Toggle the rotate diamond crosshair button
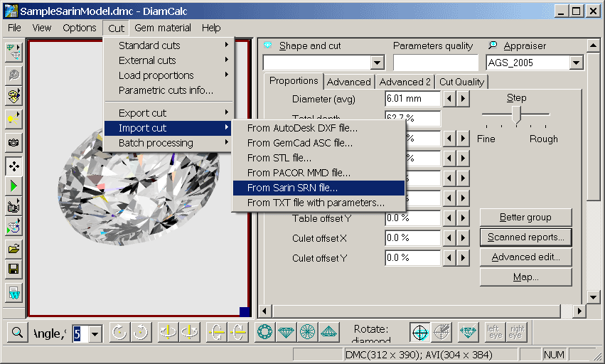Screen dimensions: 605x364 click(420, 333)
